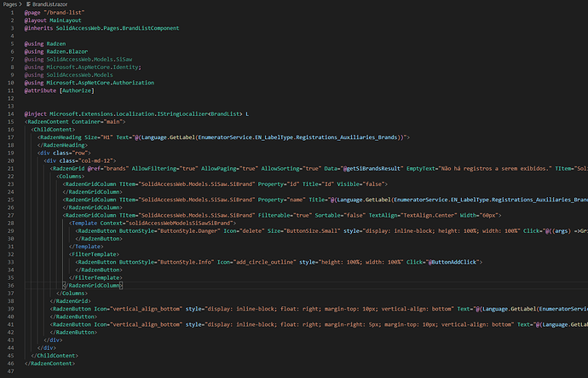Click the closing RadzenContent tag
588x378 pixels.
50,363
